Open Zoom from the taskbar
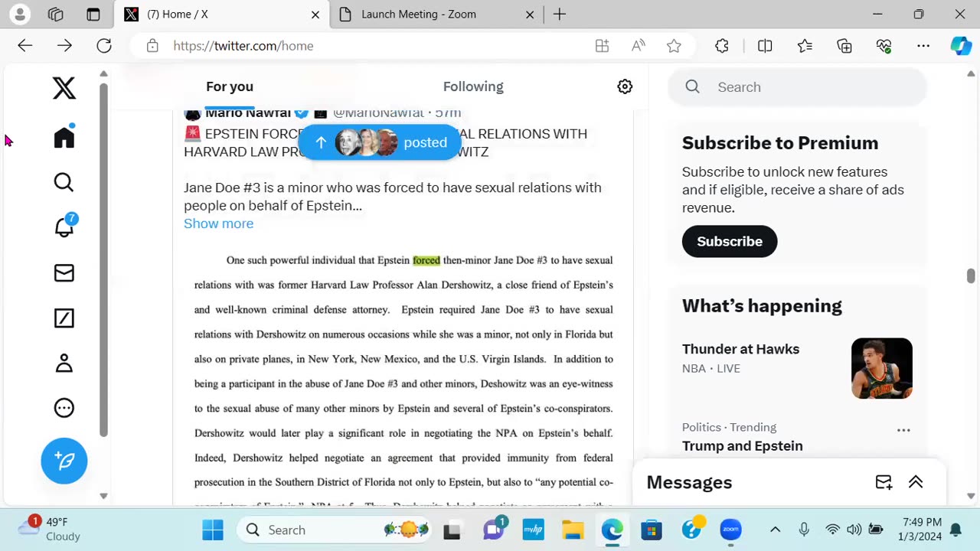 click(x=731, y=530)
